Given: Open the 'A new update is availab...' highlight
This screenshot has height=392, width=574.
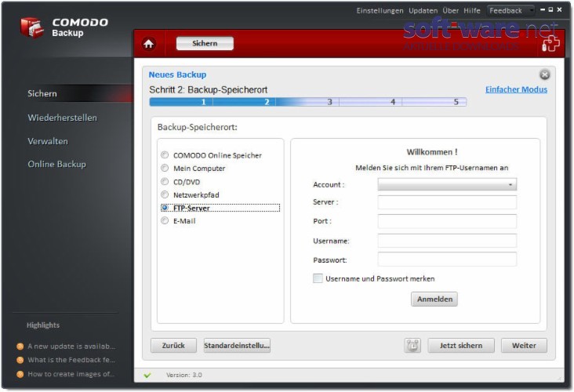Looking at the screenshot, I should point(71,347).
